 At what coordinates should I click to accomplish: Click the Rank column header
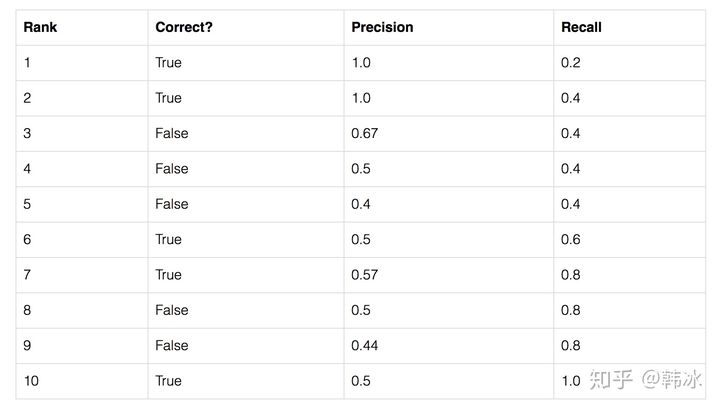pyautogui.click(x=40, y=27)
